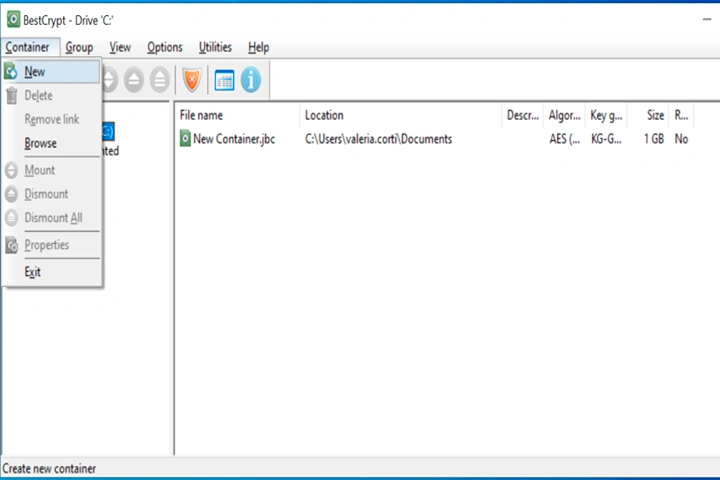Open the Container menu
720x480 pixels.
(x=28, y=47)
